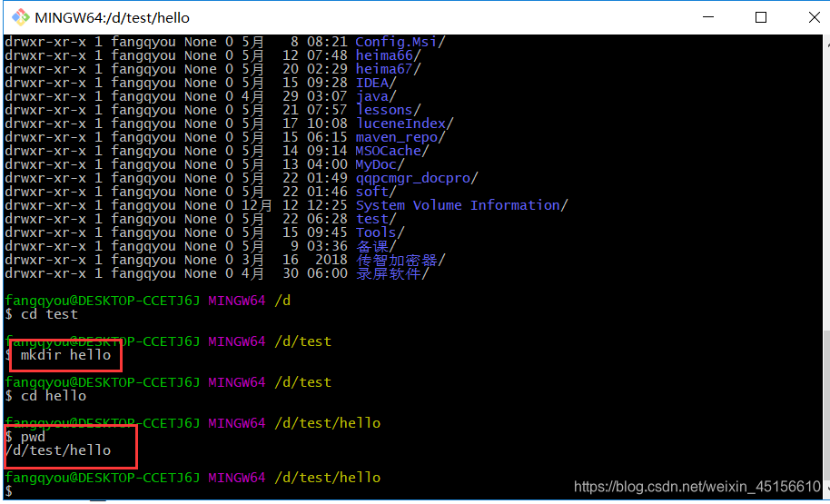Click the 'cd hello' command line
Image resolution: width=830 pixels, height=504 pixels.
(45, 396)
